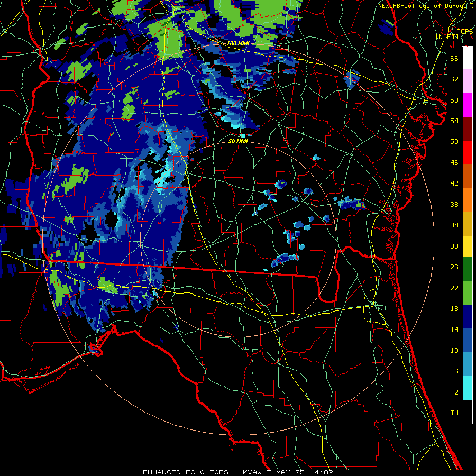
Task: Click the light green swatch at 26
Action: coord(467,293)
